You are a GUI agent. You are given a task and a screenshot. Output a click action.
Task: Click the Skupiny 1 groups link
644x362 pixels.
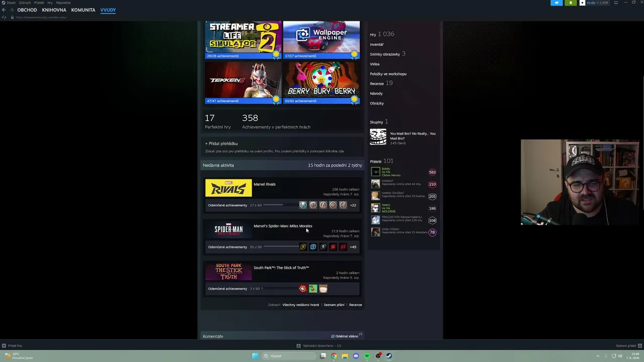379,122
